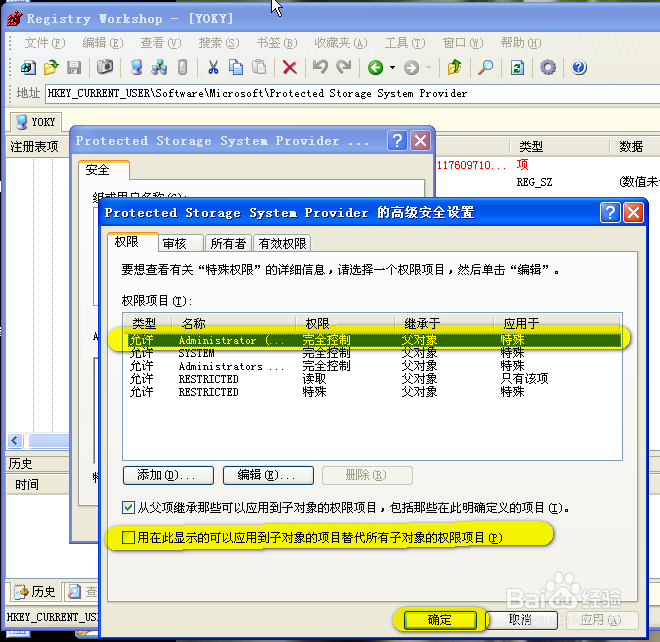Click the blue help question icon
The image size is (660, 642).
click(x=579, y=67)
